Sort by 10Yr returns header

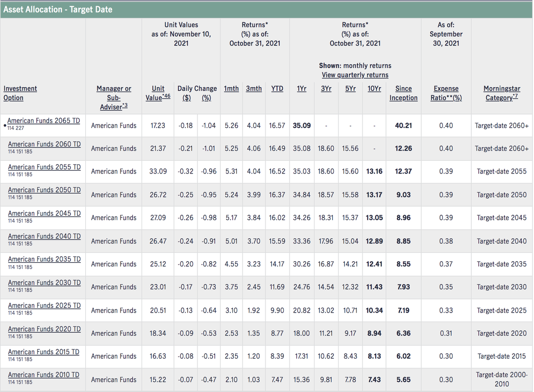(x=374, y=89)
